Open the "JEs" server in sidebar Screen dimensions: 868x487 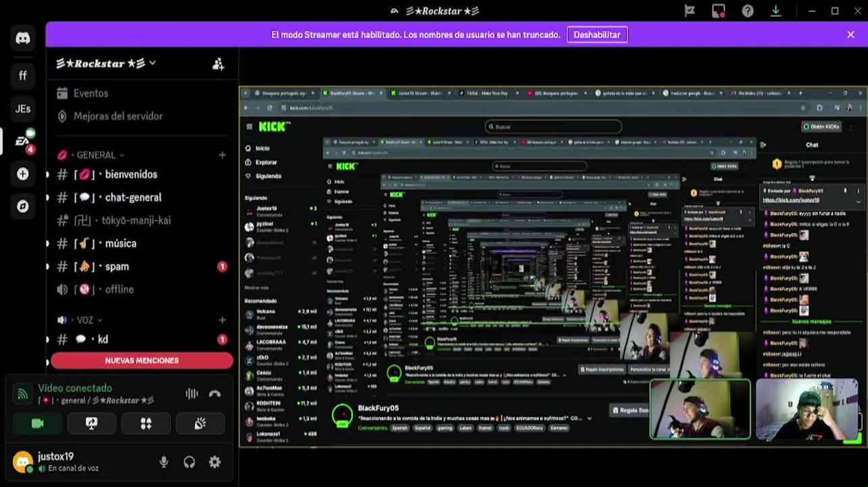[x=23, y=108]
